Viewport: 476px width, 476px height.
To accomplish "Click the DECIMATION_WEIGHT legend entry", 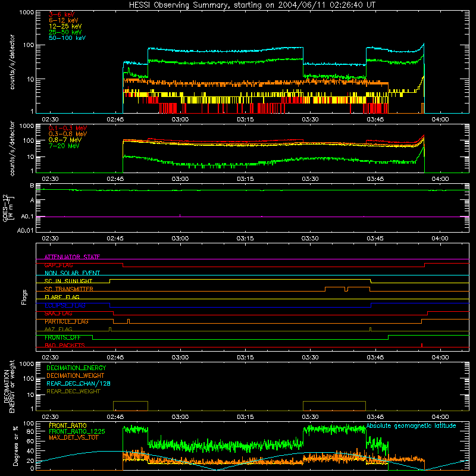I will (x=76, y=375).
